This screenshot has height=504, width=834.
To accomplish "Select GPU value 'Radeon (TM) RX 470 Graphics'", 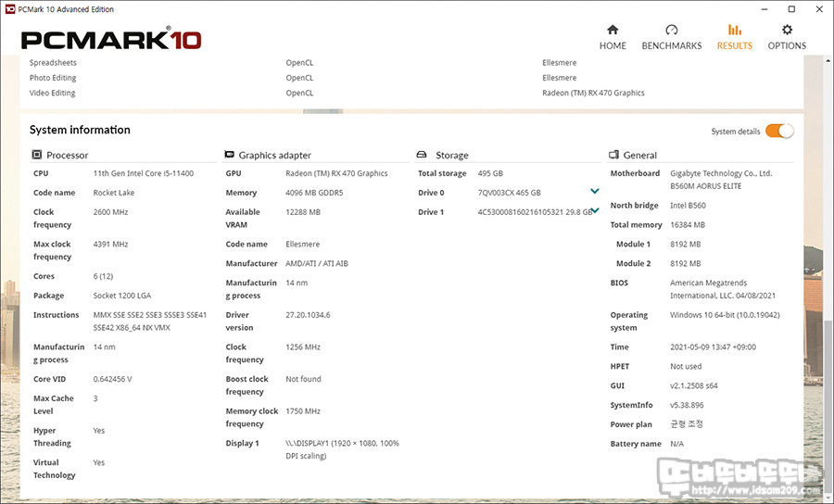I will 336,173.
